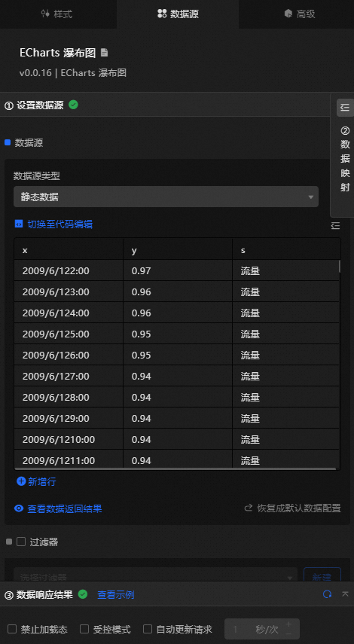Viewport: 354px width, 644px height.
Task: Click cell 2009/6/129:00
Action: coord(69,419)
